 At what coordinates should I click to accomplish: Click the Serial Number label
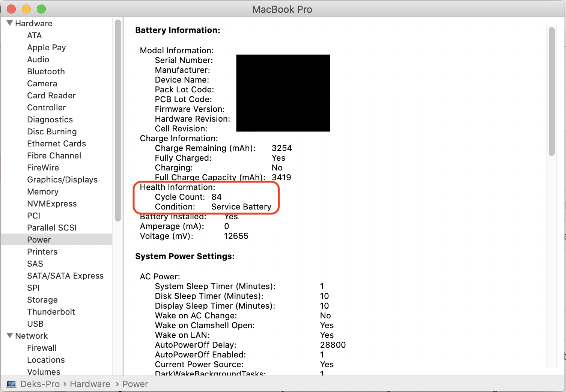pos(184,60)
